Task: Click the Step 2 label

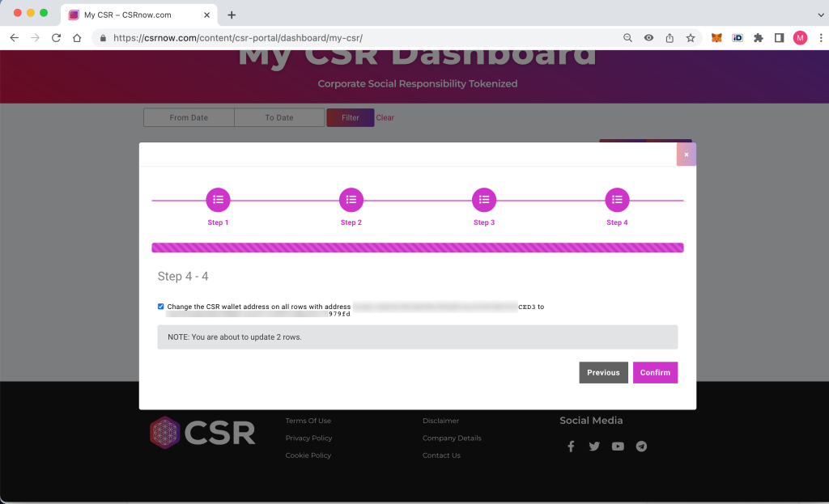Action: (351, 222)
